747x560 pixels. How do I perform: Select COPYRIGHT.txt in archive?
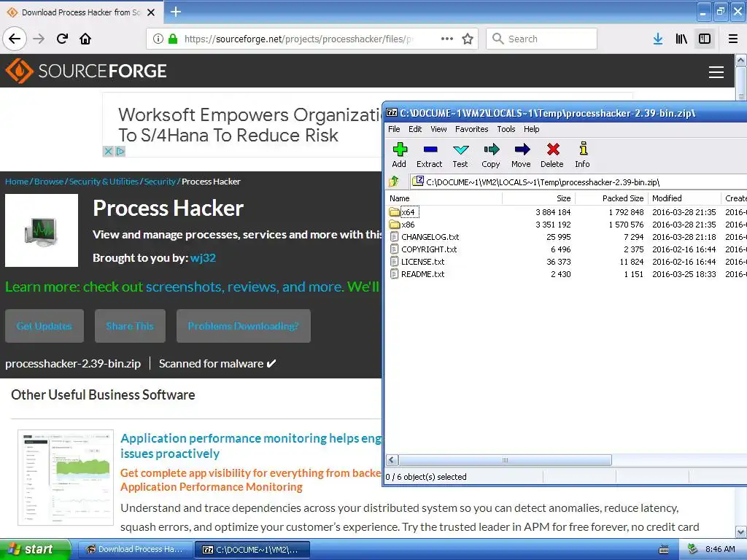click(x=424, y=249)
